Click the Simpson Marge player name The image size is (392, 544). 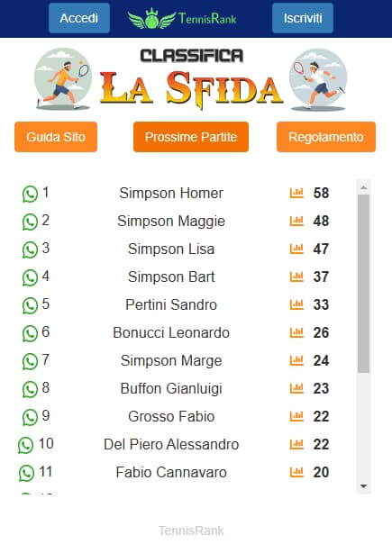(171, 360)
